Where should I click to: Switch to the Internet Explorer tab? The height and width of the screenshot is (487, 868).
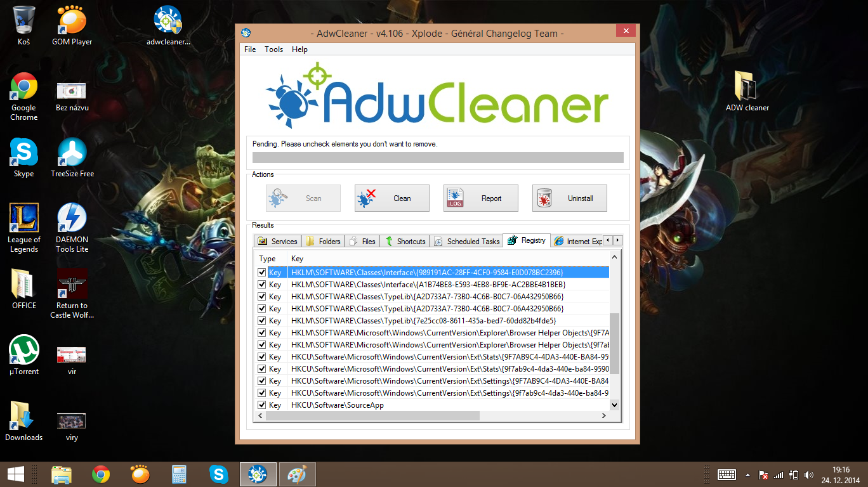coord(577,241)
